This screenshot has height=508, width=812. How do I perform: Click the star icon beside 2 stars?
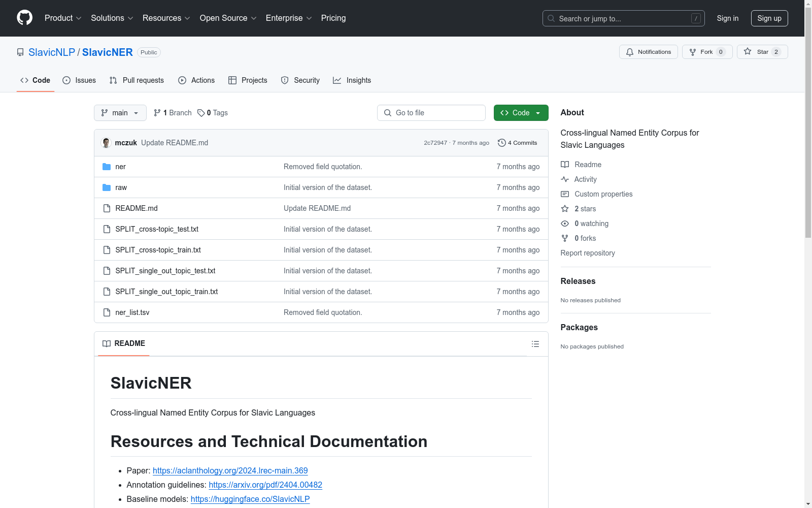[x=565, y=209]
